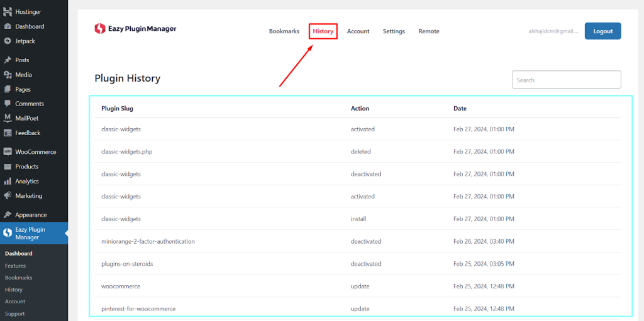This screenshot has width=644, height=321.
Task: Click the Feedback form icon
Action: point(8,133)
